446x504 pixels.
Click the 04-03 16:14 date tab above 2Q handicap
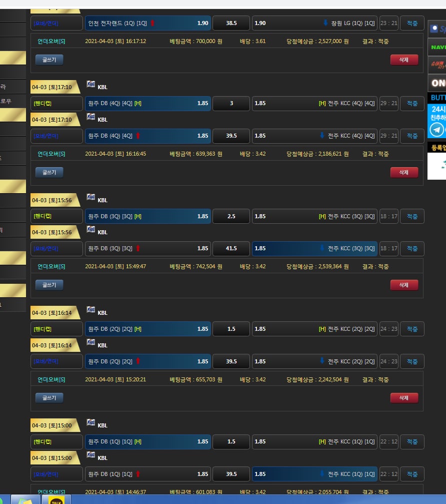[52, 313]
